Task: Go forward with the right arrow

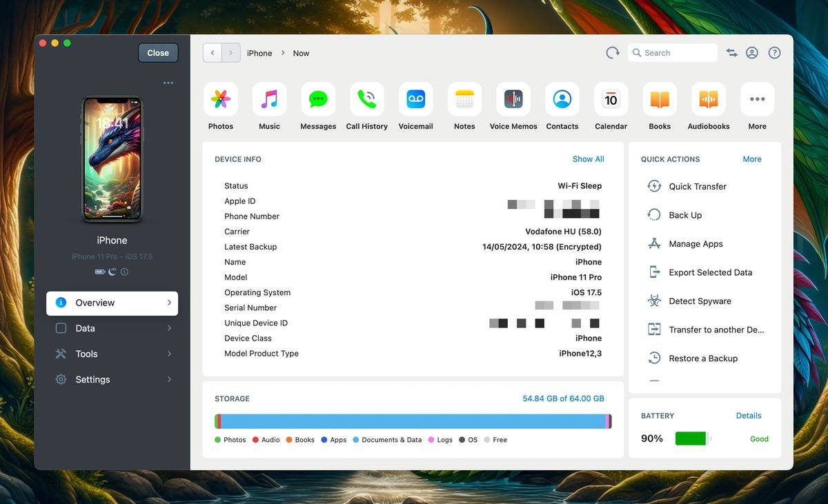Action: [x=231, y=53]
